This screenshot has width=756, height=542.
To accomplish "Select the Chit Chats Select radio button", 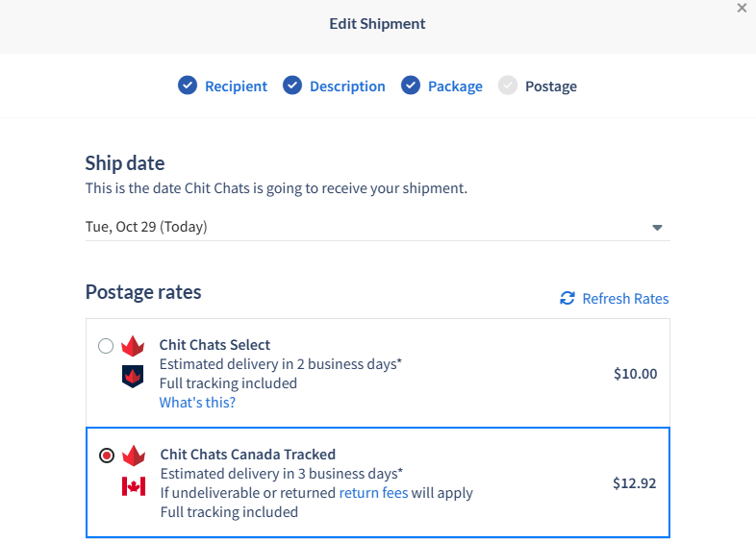I will [x=106, y=346].
